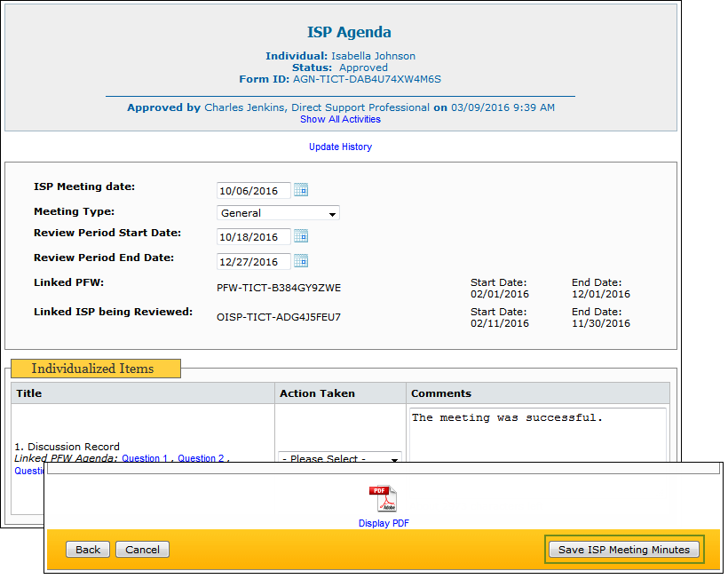Click the Adobe PDF document icon

point(383,499)
